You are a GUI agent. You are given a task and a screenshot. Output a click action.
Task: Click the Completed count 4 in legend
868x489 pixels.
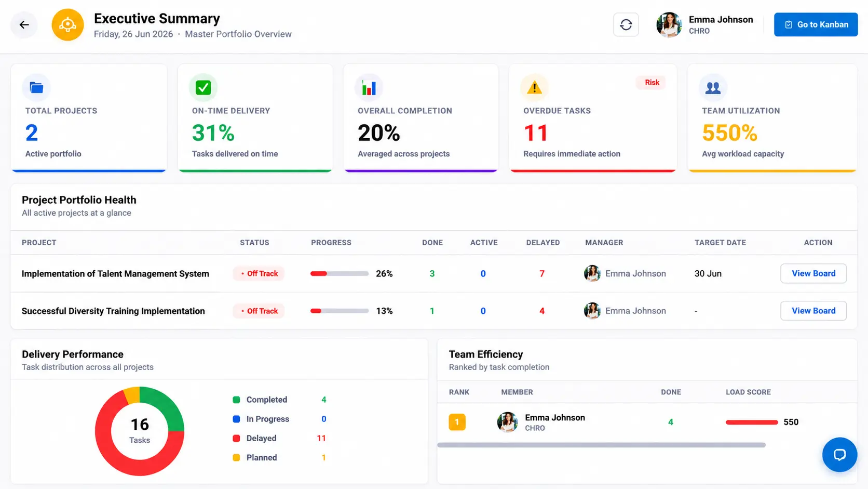324,400
